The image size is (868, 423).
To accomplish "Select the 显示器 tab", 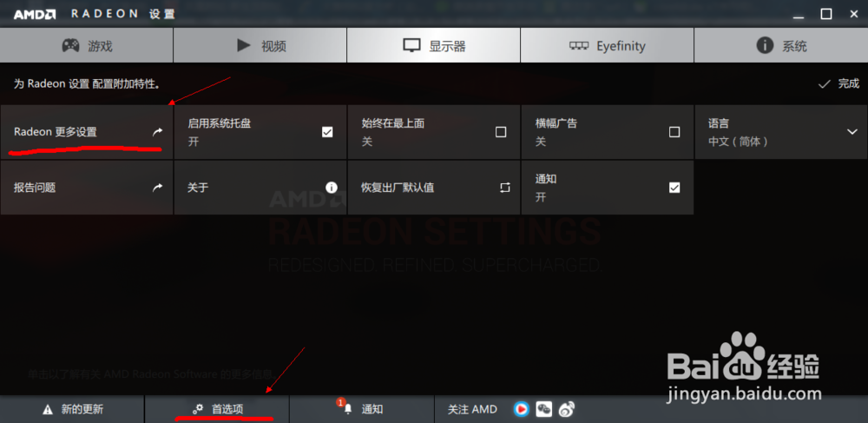I will pyautogui.click(x=433, y=45).
